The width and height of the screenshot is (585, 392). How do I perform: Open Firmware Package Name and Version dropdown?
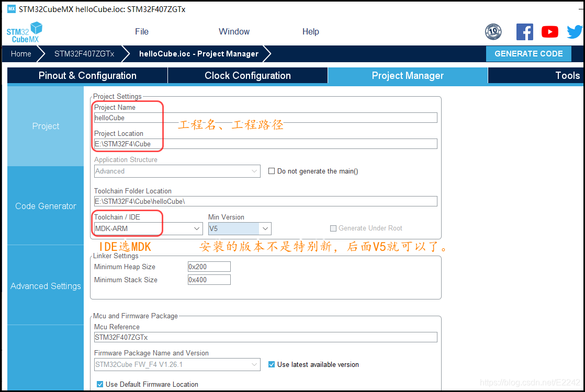pos(177,364)
